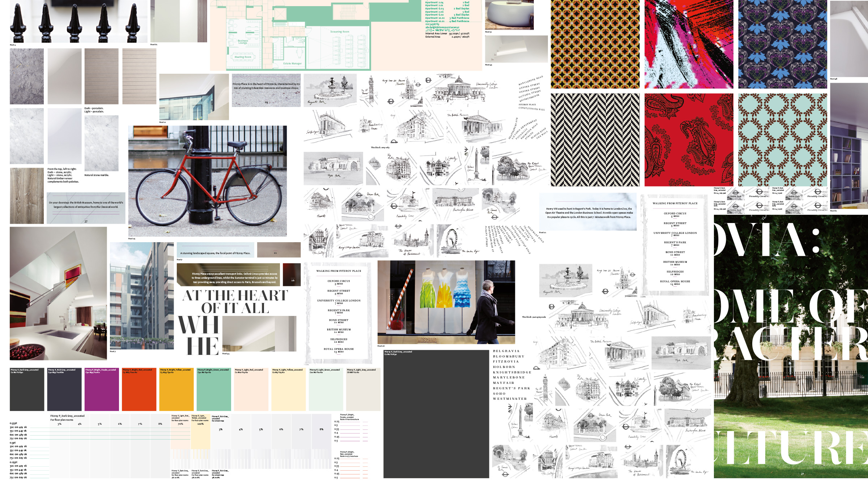This screenshot has width=868, height=488.
Task: Select the natural timber veneer sample
Action: click(27, 196)
